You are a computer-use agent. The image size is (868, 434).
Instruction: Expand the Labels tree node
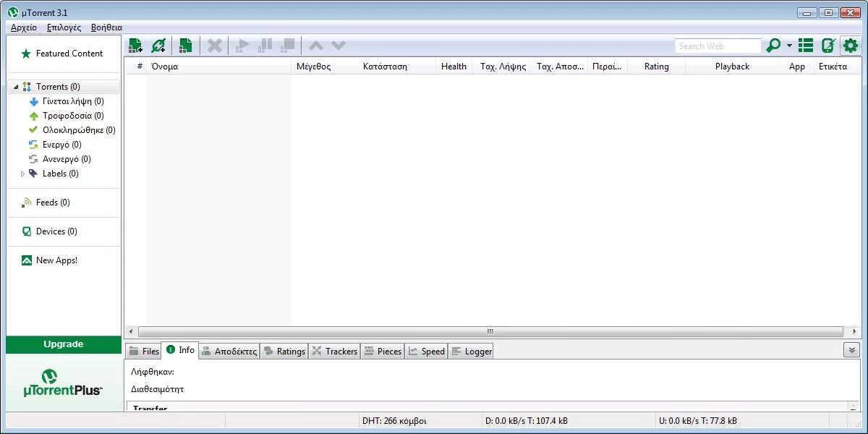[x=22, y=174]
